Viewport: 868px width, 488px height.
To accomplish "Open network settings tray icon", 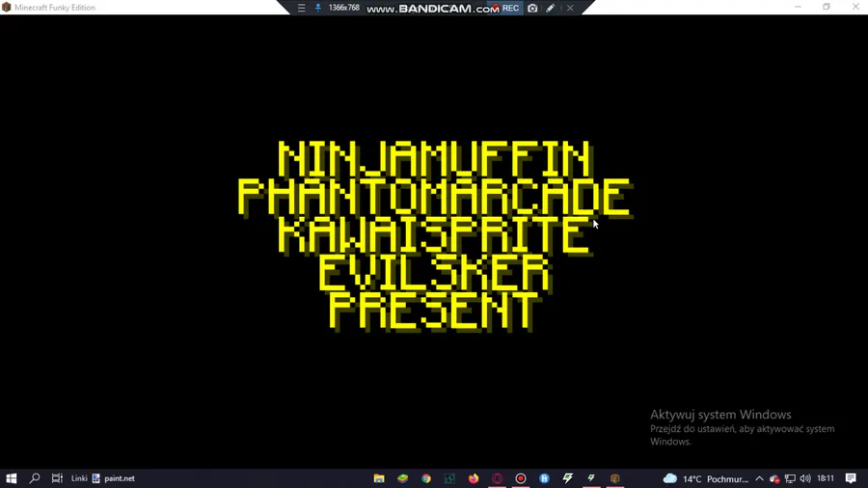I will (790, 478).
